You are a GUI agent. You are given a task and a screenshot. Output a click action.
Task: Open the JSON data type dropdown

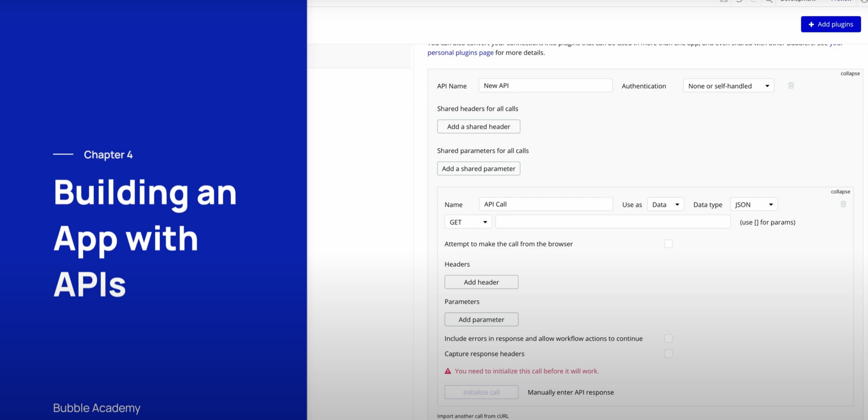point(754,204)
